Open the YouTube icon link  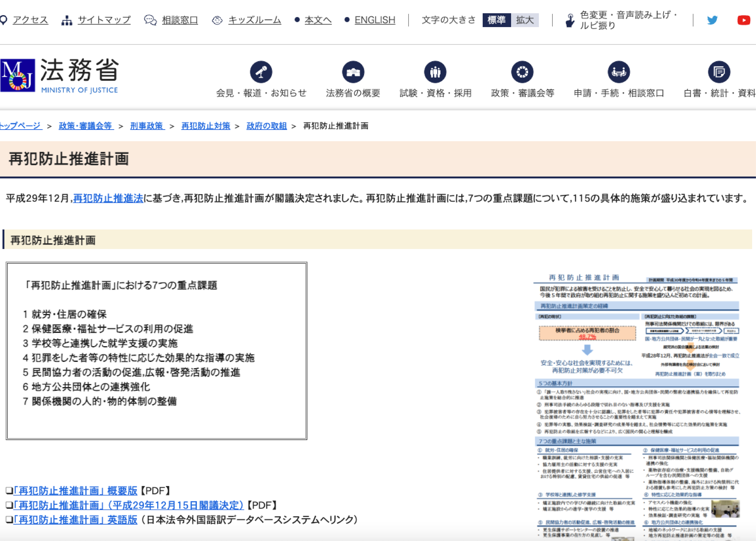pyautogui.click(x=744, y=20)
